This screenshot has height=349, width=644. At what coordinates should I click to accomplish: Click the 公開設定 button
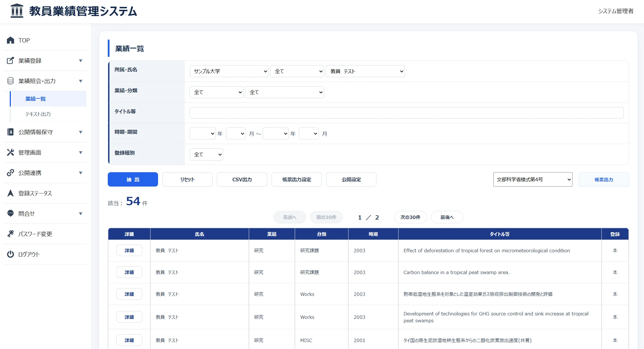coord(351,179)
